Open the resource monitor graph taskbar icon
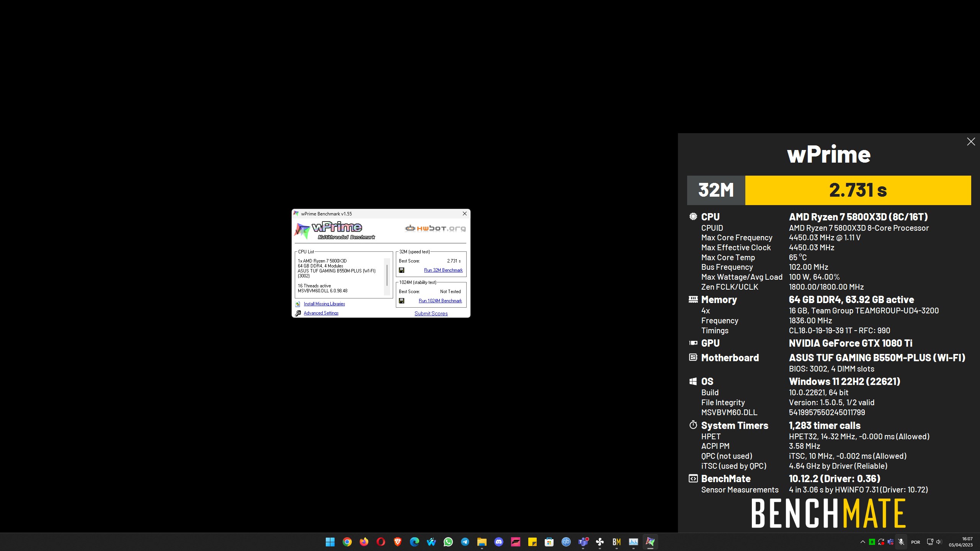 pos(633,542)
